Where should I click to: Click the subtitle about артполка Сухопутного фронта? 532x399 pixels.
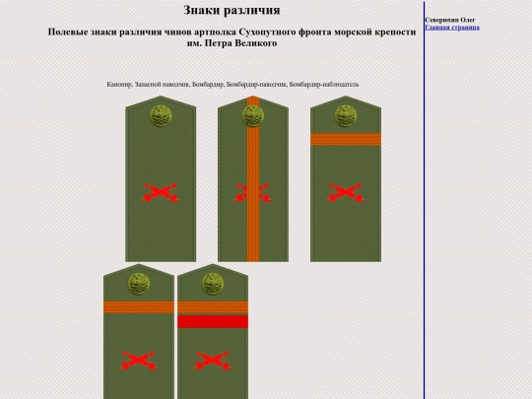pos(232,37)
